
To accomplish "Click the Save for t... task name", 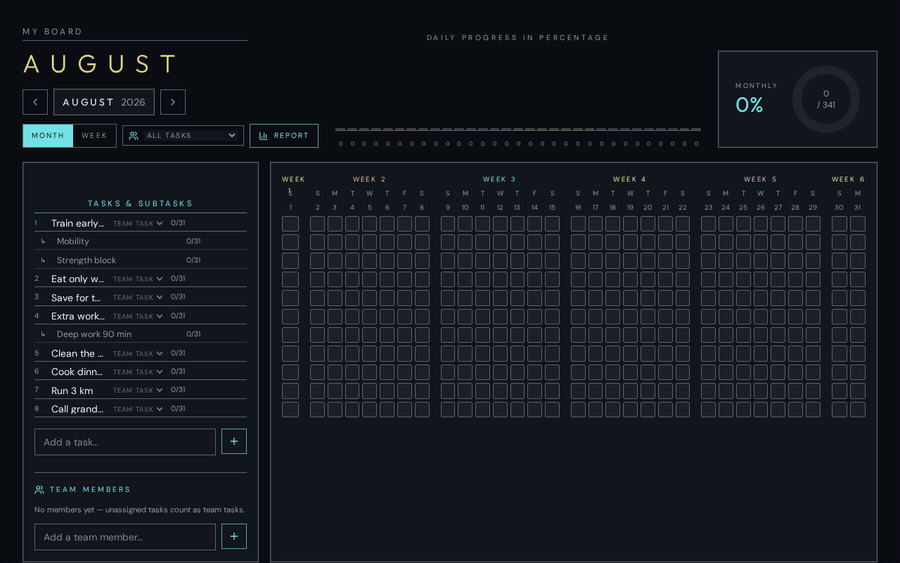I will (76, 298).
